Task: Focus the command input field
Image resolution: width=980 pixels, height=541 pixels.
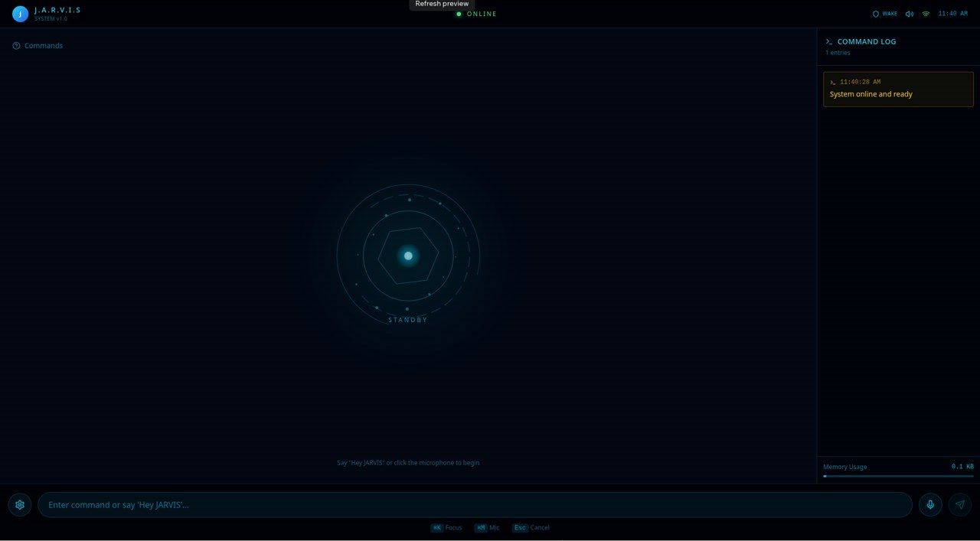Action: (475, 504)
